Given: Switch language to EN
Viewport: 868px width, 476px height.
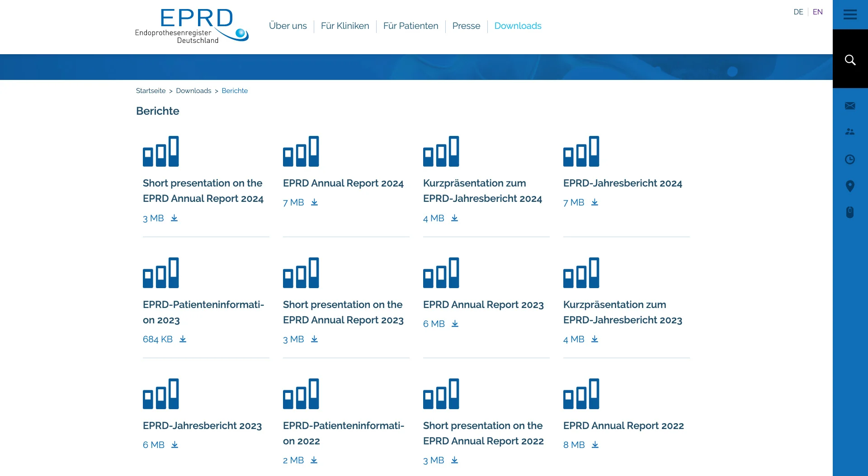Looking at the screenshot, I should coord(817,12).
